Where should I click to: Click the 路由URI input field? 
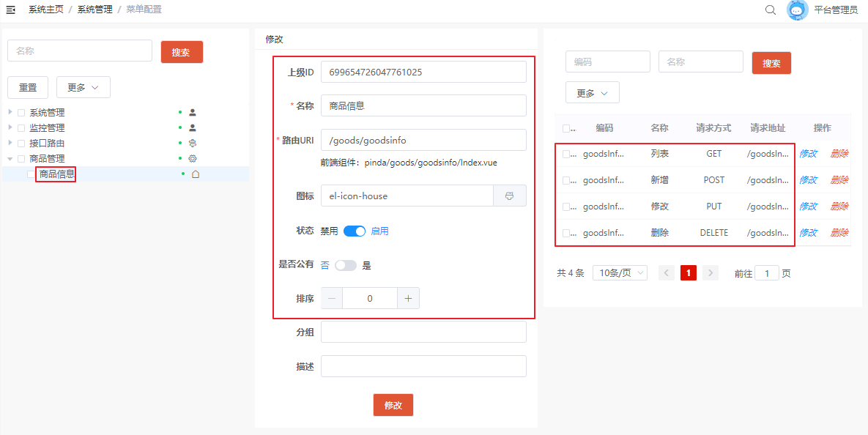point(423,140)
